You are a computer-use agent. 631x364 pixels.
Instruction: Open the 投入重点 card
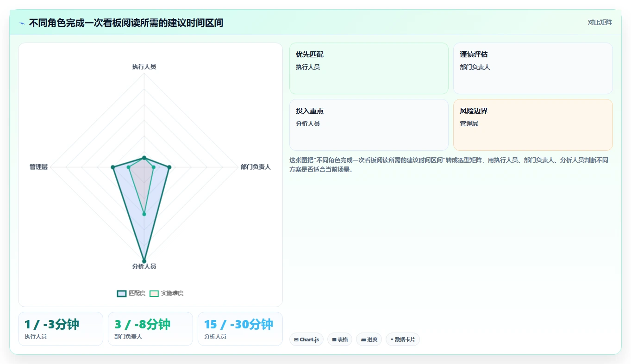click(369, 125)
